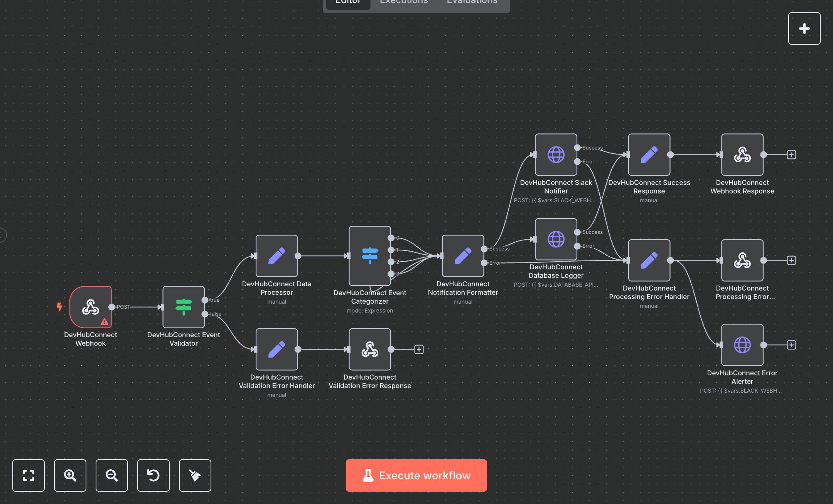Image resolution: width=833 pixels, height=504 pixels.
Task: Select the DevHubConnect Event Validator node
Action: point(184,307)
